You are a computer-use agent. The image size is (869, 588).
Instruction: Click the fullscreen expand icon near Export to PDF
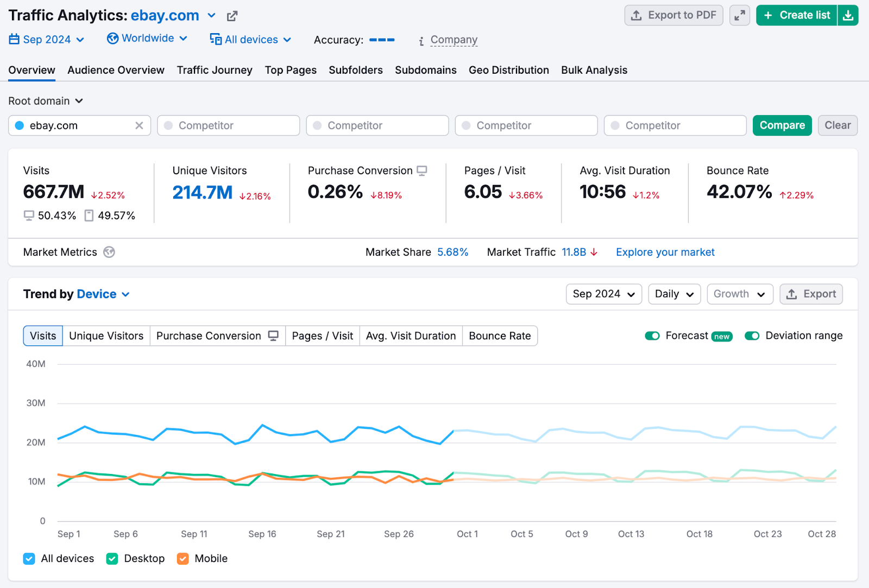[x=739, y=15]
